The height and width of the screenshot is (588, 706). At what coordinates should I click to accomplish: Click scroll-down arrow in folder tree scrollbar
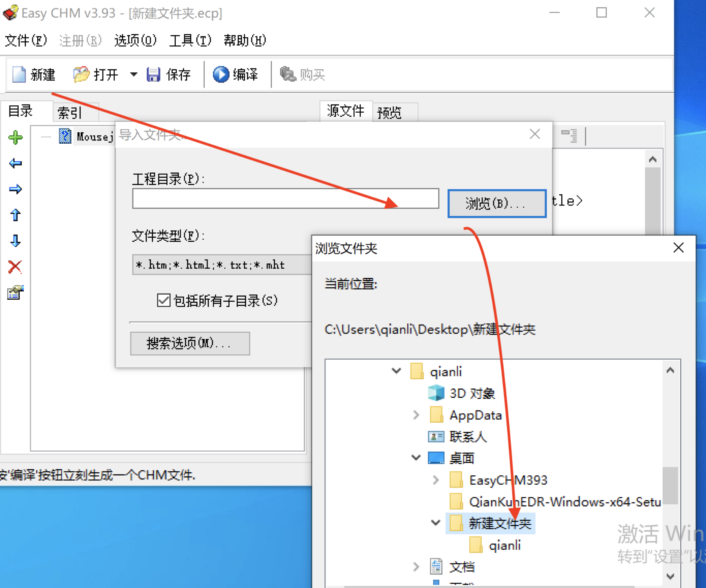[670, 576]
